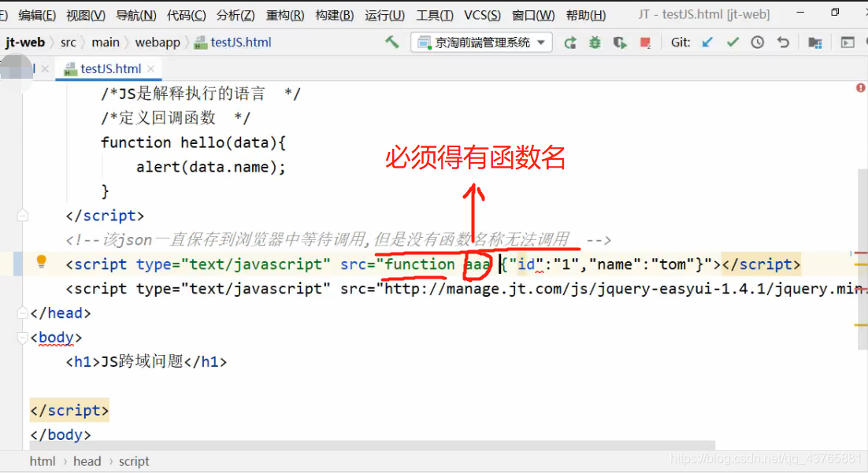The image size is (868, 473).
Task: Open the VCS(S) menu
Action: click(x=482, y=15)
